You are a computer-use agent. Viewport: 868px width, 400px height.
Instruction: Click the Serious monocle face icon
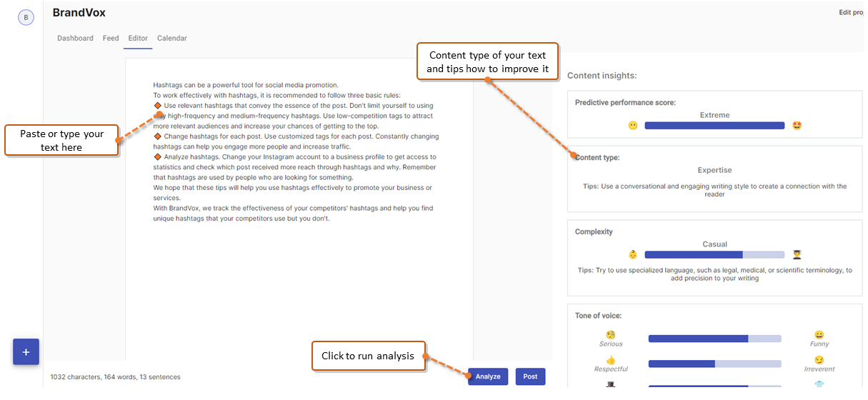point(611,334)
